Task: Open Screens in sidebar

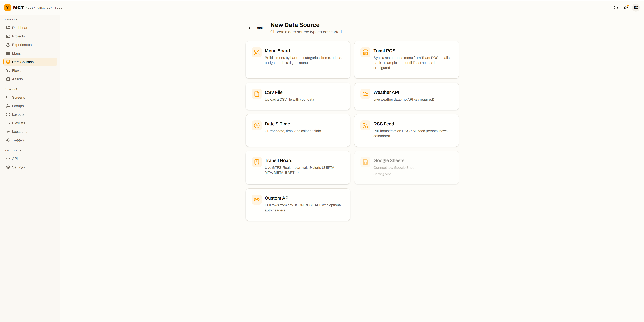Action: click(x=30, y=97)
